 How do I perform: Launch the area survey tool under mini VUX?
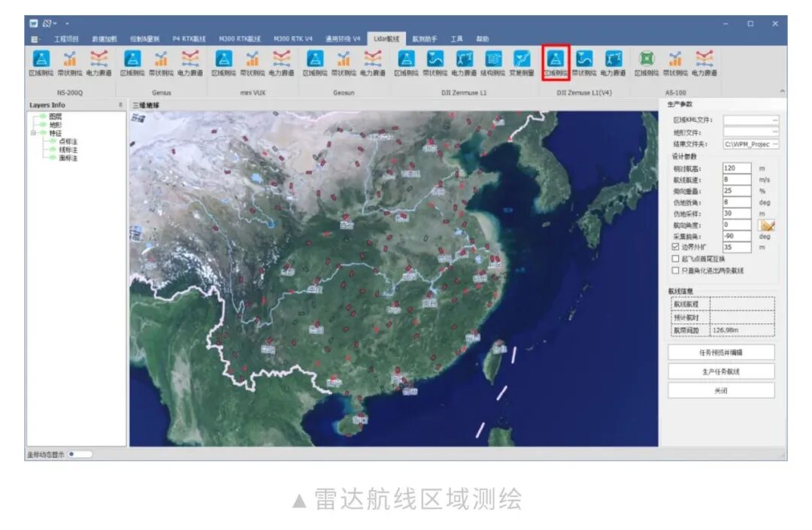point(224,63)
